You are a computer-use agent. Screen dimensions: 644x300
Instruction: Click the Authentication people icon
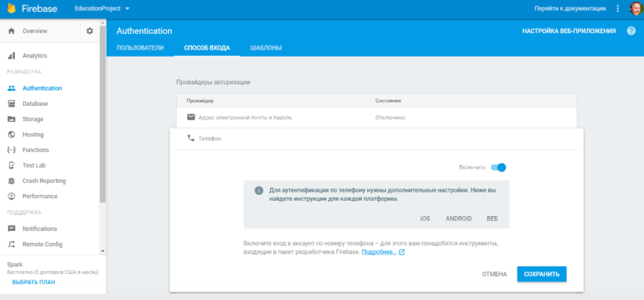click(12, 88)
